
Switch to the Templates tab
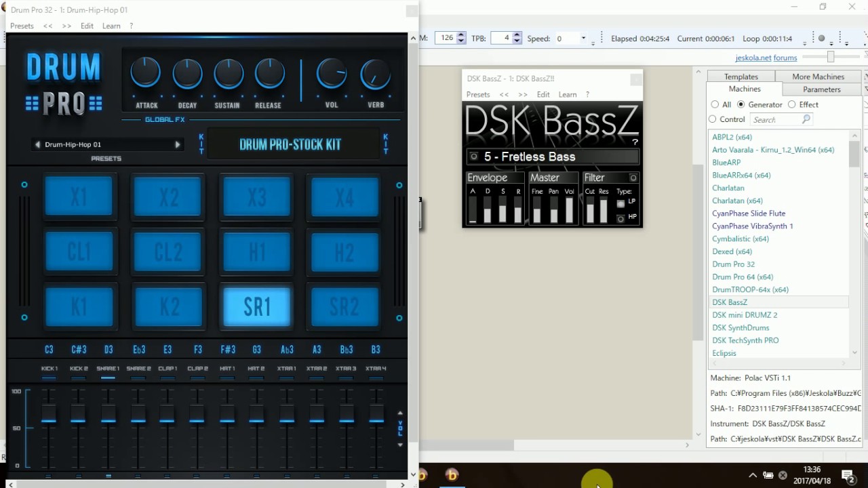(x=741, y=77)
